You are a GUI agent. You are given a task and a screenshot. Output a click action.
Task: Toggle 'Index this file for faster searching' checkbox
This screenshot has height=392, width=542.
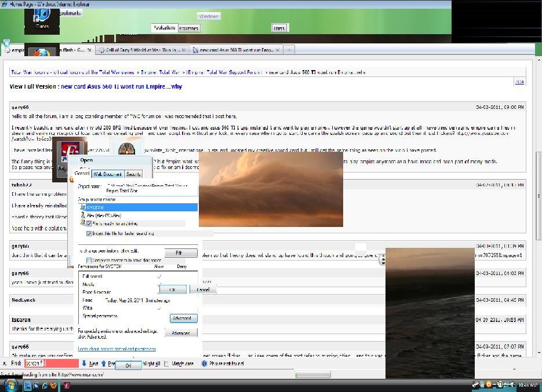pyautogui.click(x=89, y=234)
